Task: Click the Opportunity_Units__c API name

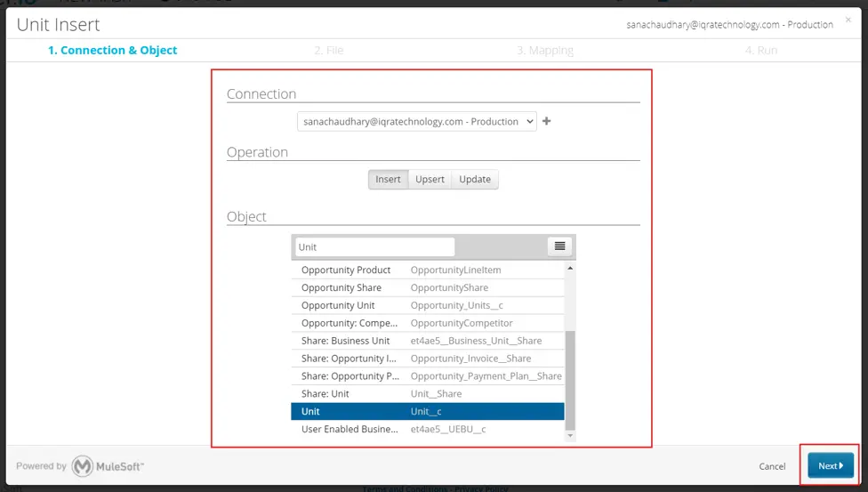Action: 457,305
